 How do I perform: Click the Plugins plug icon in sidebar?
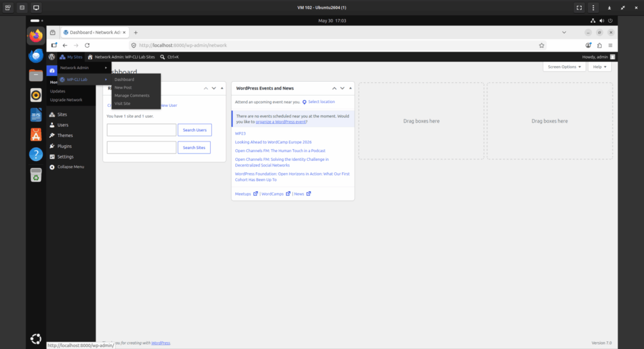tap(52, 146)
